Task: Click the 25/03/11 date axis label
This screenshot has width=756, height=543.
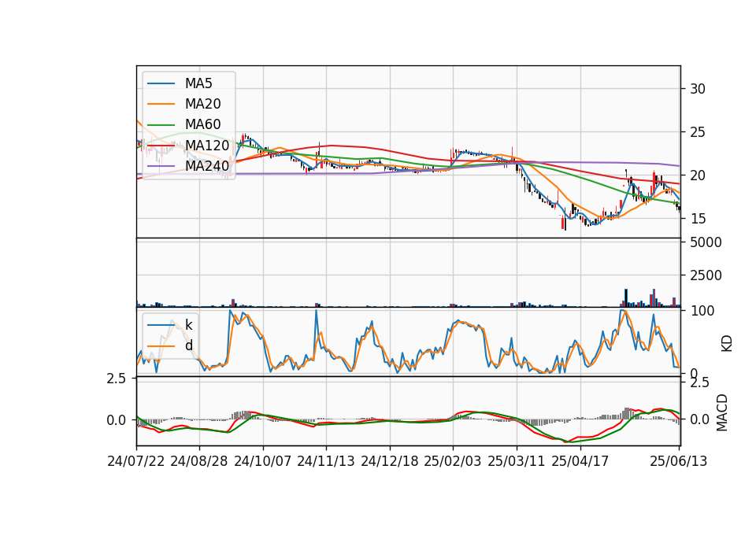Action: (x=517, y=461)
